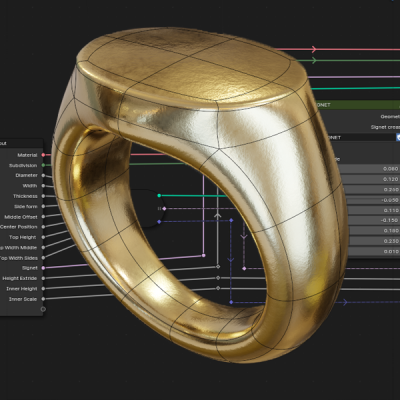Click the 0.010 value field
Screen dimensions: 400x400
[374, 251]
